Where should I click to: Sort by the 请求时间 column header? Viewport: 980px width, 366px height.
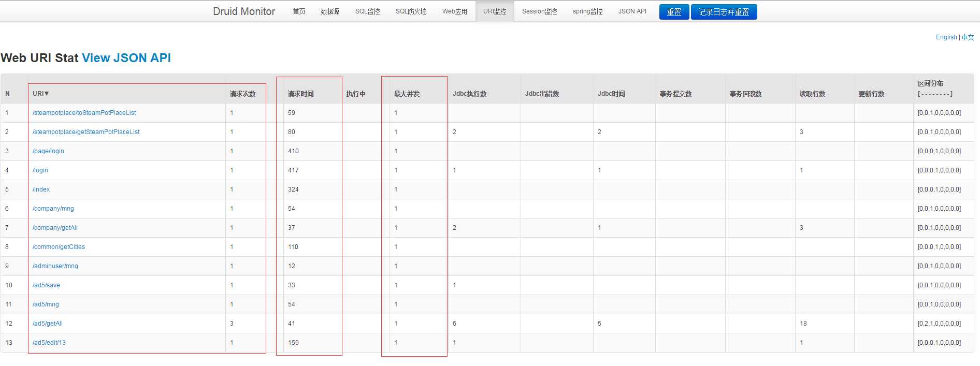[301, 94]
